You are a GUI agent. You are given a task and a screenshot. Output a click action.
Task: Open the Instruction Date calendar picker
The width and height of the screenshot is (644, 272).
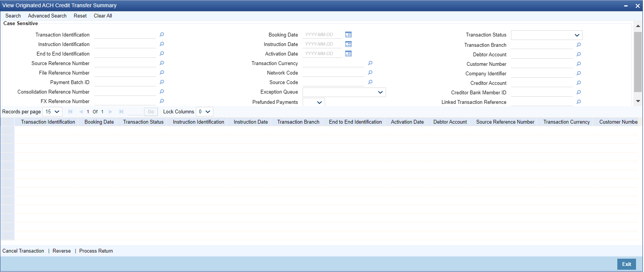point(348,44)
